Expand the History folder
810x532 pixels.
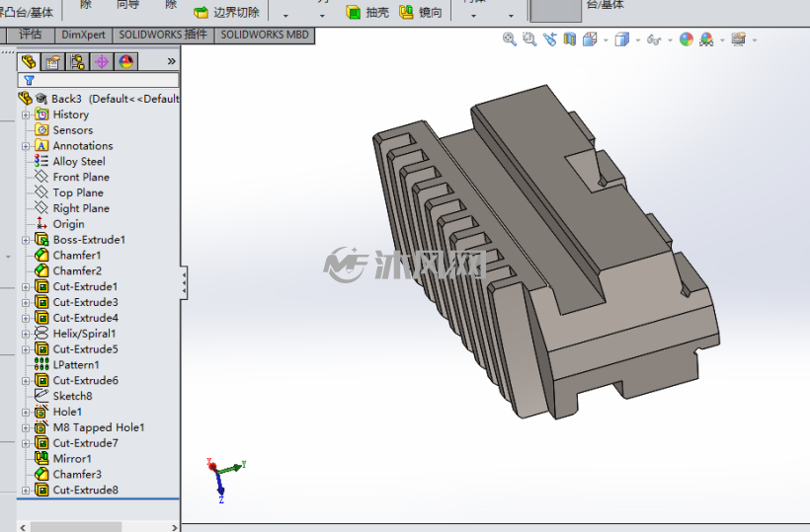click(26, 114)
